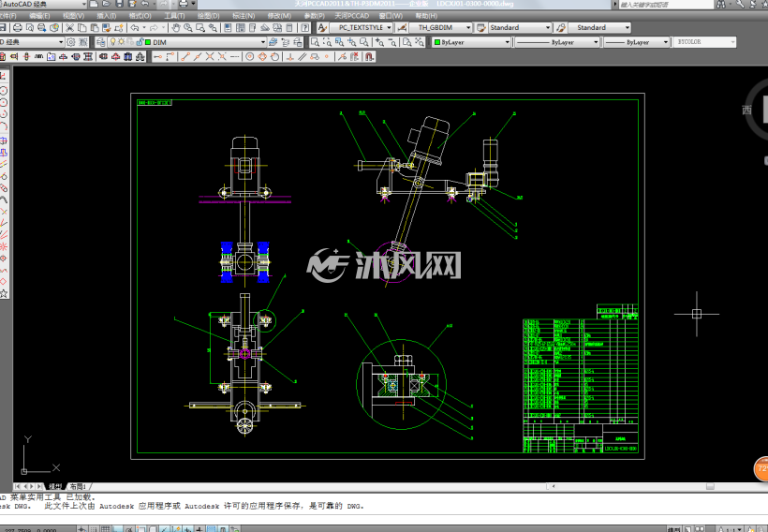This screenshot has height=532, width=768.
Task: Click the printer icon in quick access bar
Action: coord(184,4)
